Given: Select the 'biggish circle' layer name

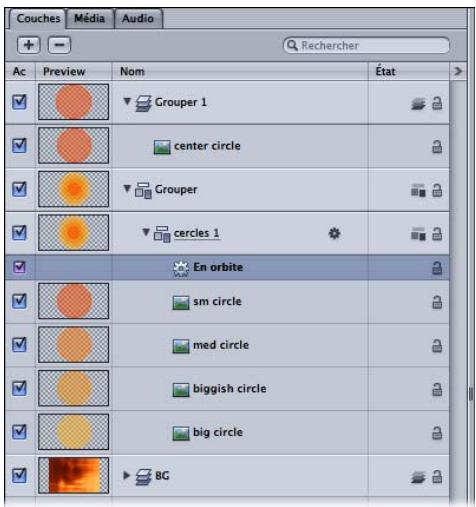Looking at the screenshot, I should tap(230, 389).
